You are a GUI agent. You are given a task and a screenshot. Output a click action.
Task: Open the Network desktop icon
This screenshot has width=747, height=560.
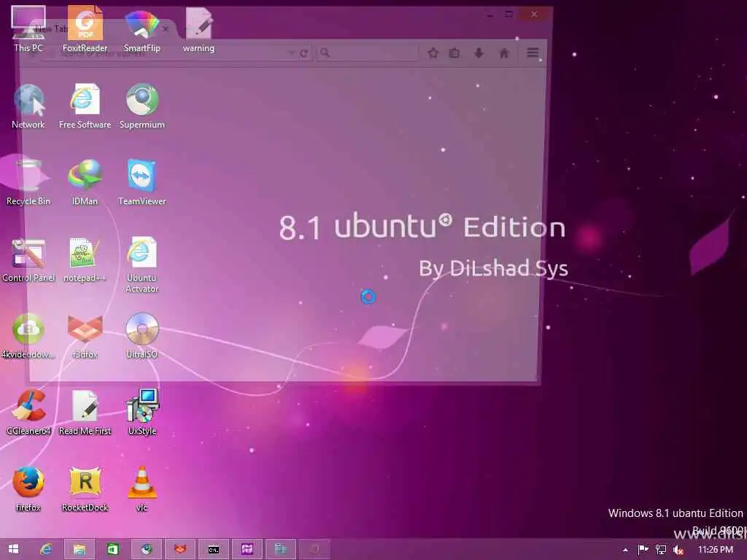click(x=28, y=106)
